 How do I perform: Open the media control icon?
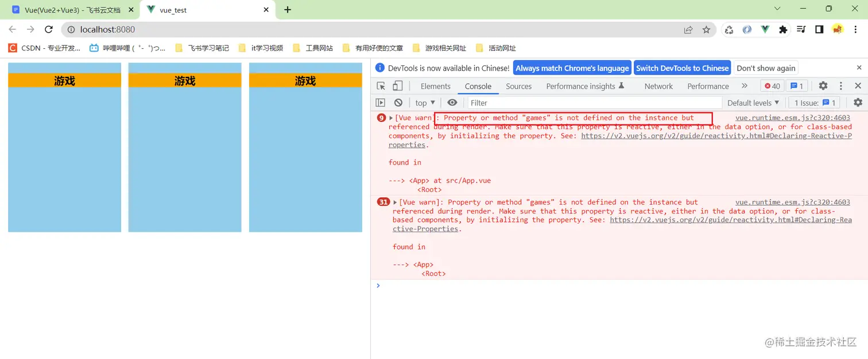pos(801,30)
